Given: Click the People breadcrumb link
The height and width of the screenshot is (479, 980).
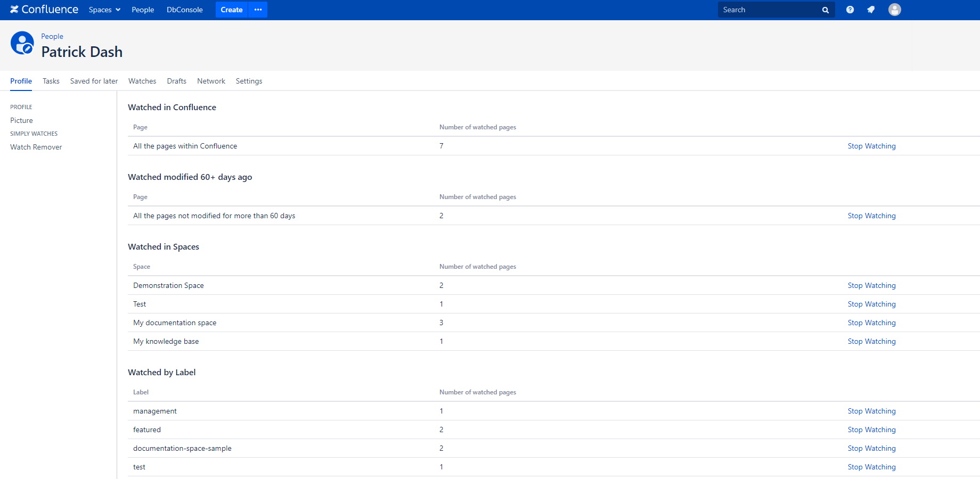Looking at the screenshot, I should [52, 36].
